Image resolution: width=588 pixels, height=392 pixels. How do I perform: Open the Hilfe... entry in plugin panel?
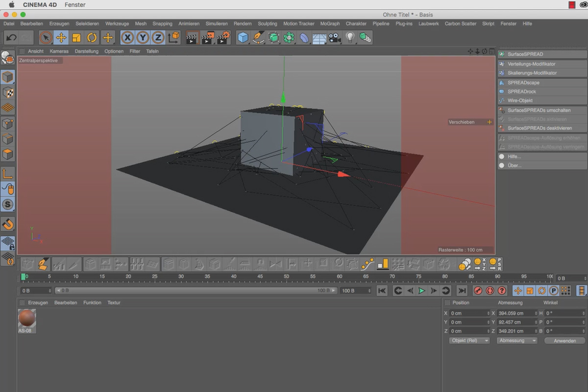click(542, 156)
